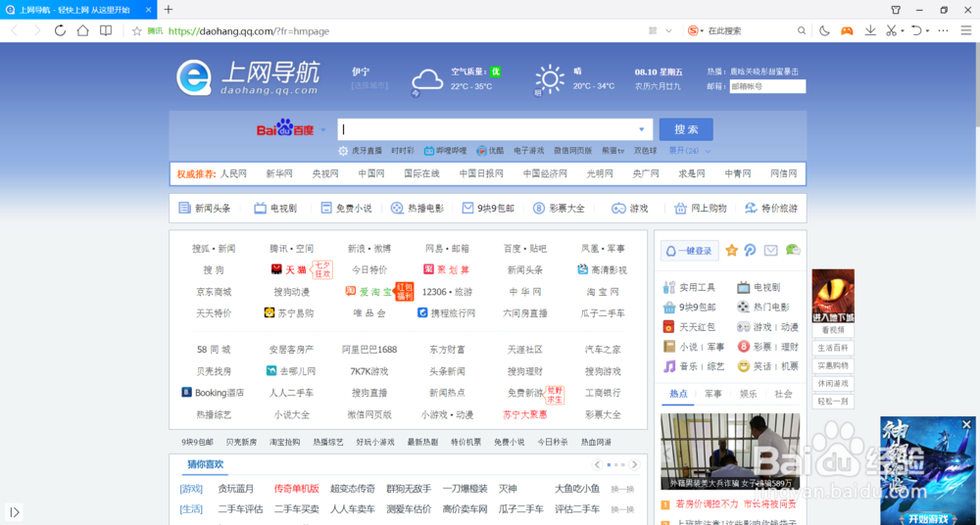The height and width of the screenshot is (525, 980).
Task: Toggle night mode moon icon
Action: coord(824,30)
